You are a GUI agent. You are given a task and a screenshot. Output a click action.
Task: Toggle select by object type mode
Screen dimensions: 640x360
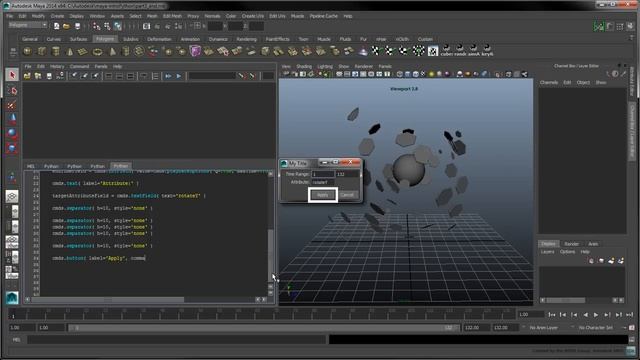point(107,26)
